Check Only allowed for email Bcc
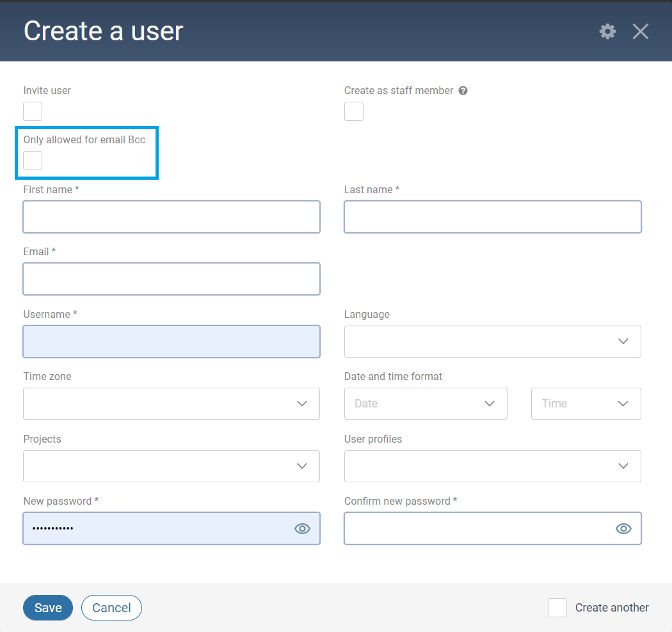This screenshot has width=672, height=632. click(x=33, y=161)
